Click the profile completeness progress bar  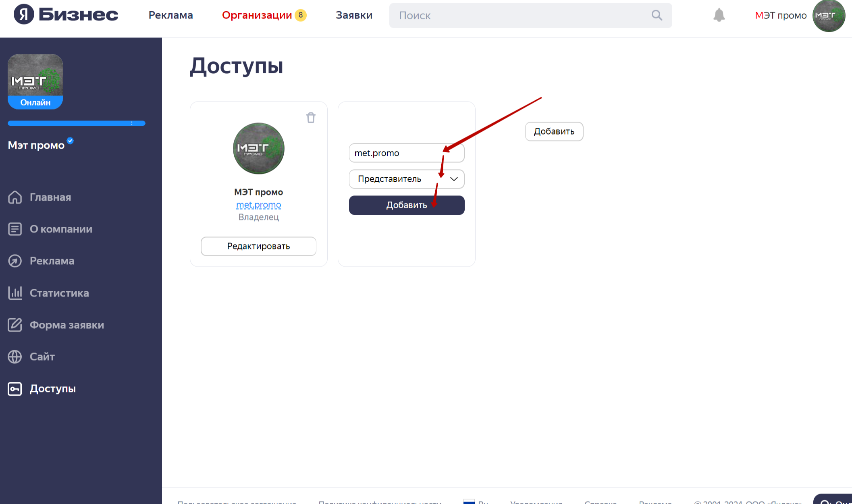tap(77, 123)
